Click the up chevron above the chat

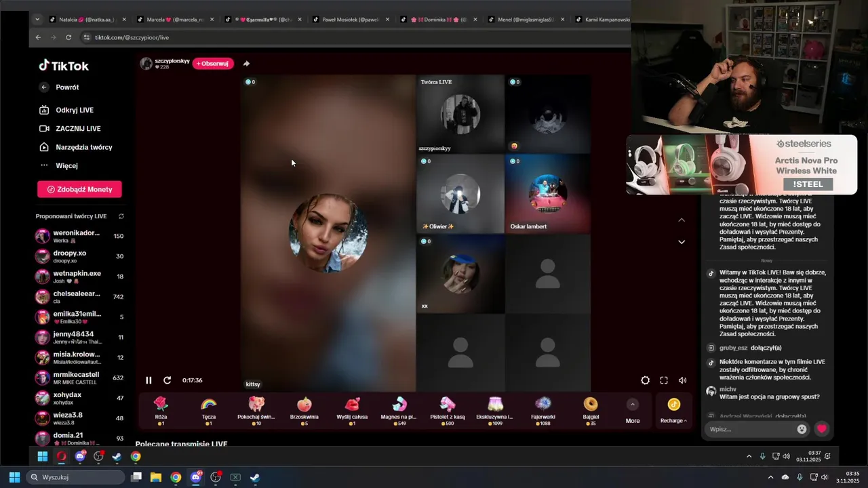pos(682,220)
